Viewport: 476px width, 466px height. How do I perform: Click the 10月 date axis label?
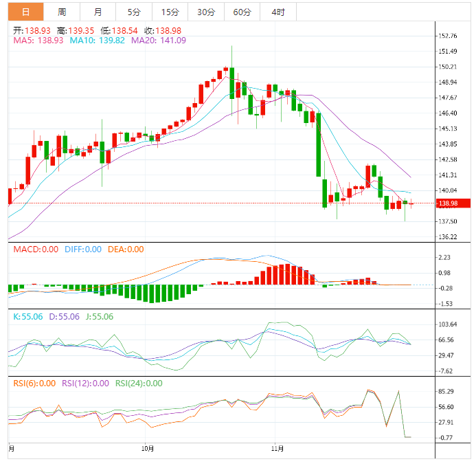coord(148,449)
